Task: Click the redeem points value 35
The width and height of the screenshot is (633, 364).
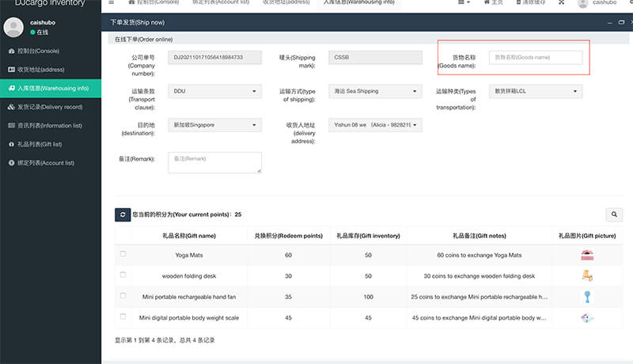Action: tap(288, 297)
